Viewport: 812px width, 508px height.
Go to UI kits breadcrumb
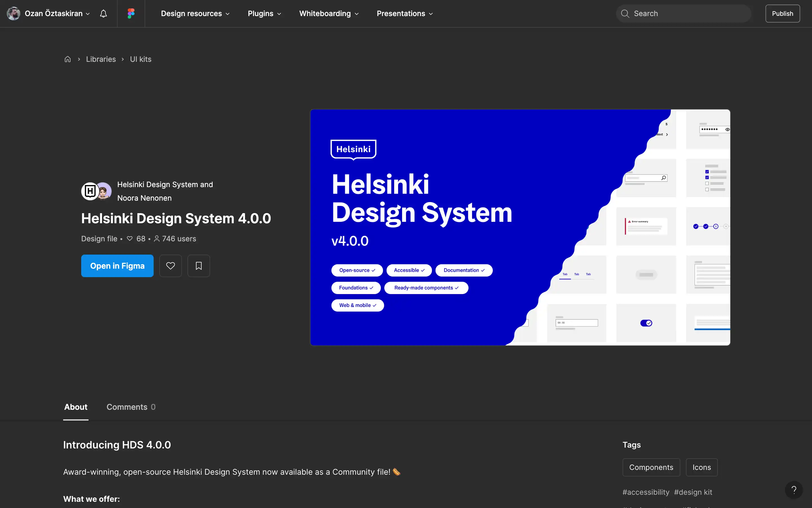(x=141, y=59)
